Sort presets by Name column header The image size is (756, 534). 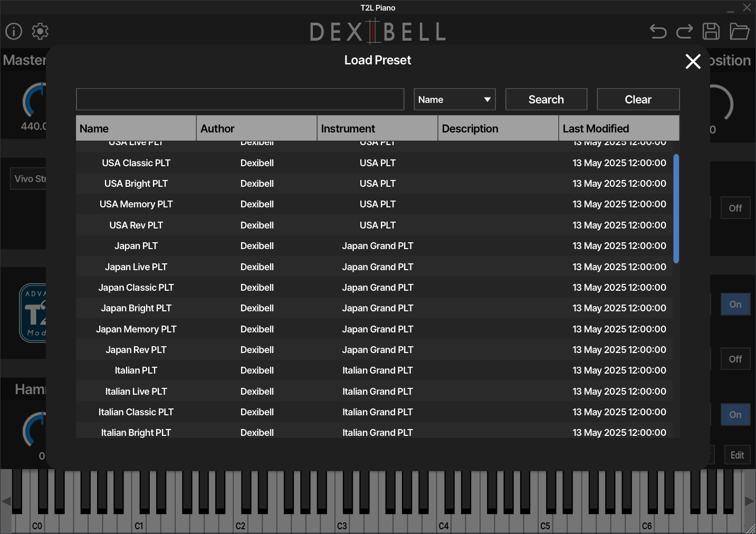coord(136,129)
